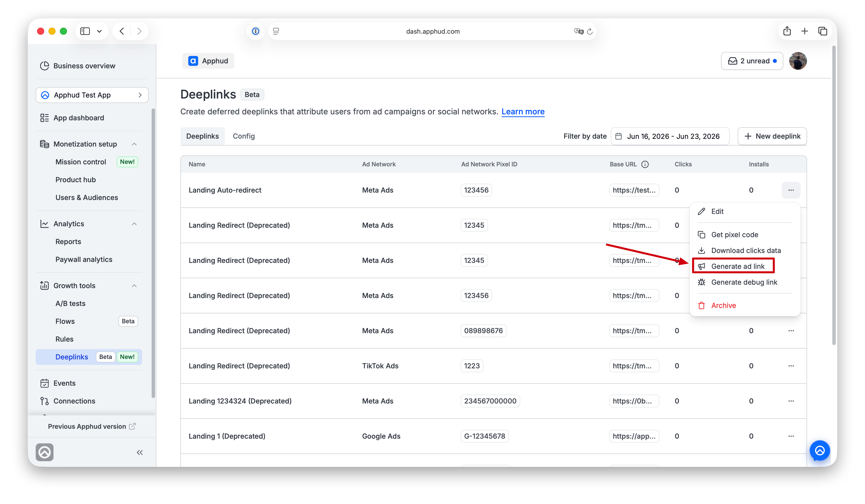Click New deeplink button

point(772,136)
